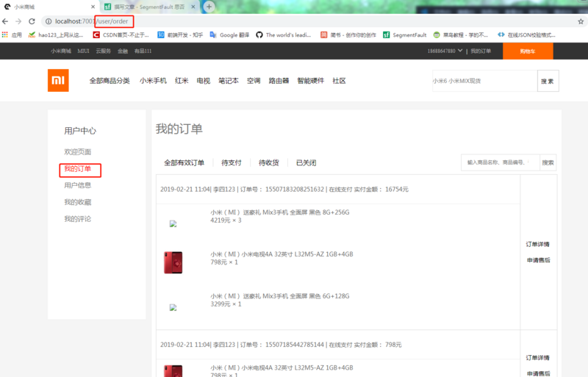Image resolution: width=588 pixels, height=377 pixels.
Task: Click the browser forward arrow
Action: click(18, 21)
